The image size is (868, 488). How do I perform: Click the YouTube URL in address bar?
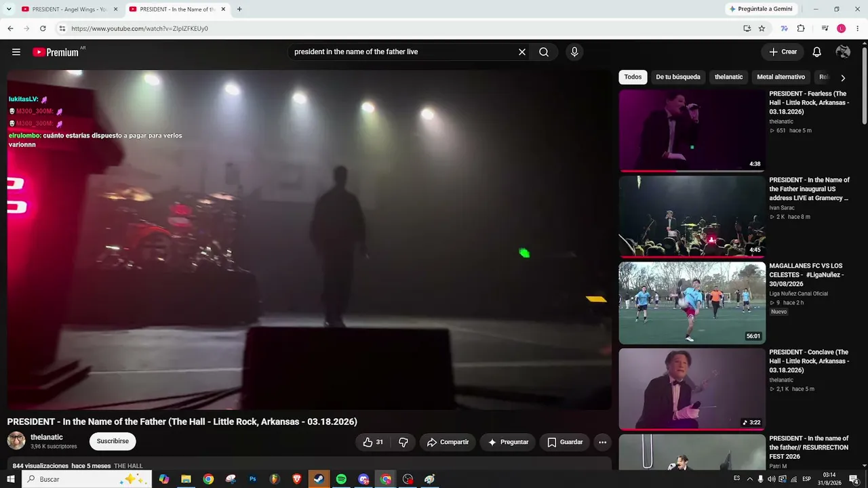(140, 28)
